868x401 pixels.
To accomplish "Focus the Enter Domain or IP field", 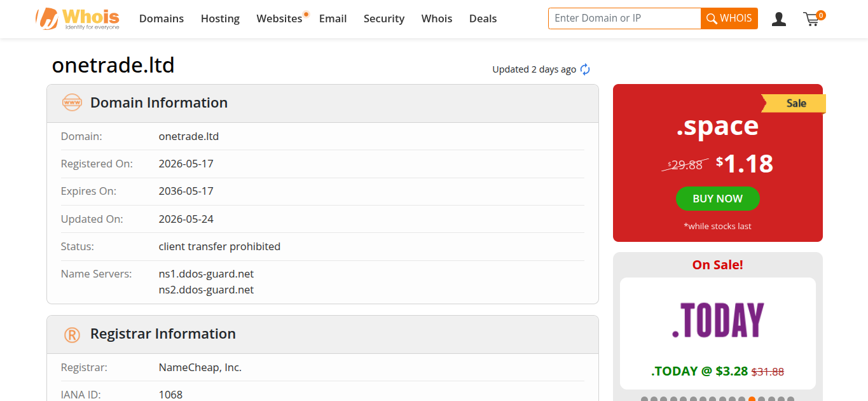I will tap(624, 18).
